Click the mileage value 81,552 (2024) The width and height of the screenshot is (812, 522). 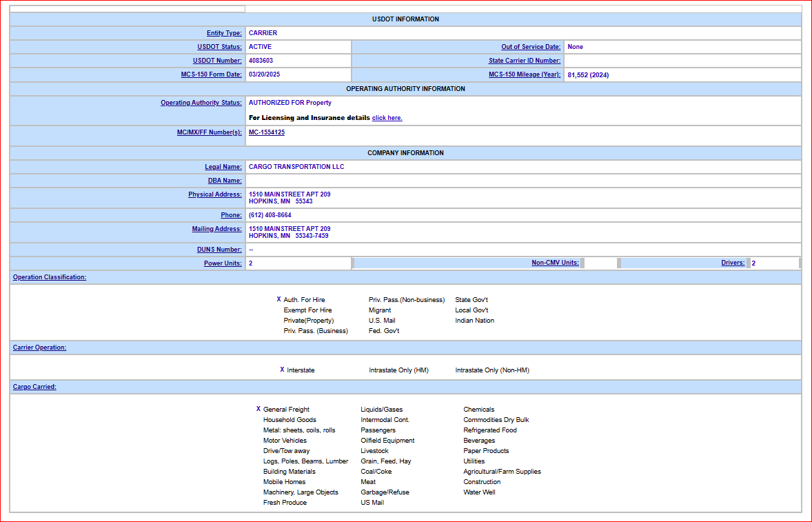pos(588,75)
